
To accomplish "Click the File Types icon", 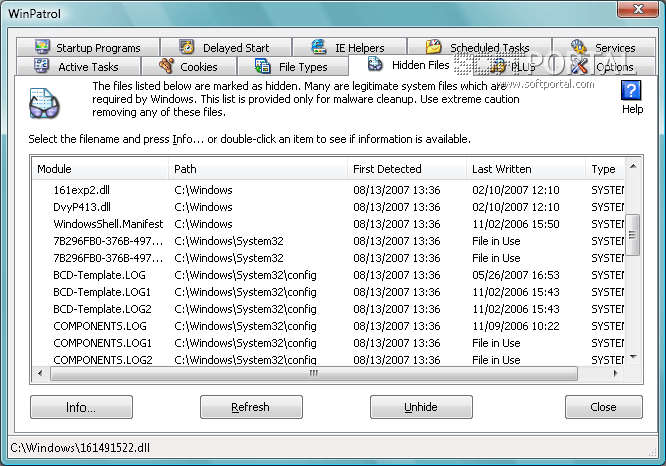I will [262, 66].
